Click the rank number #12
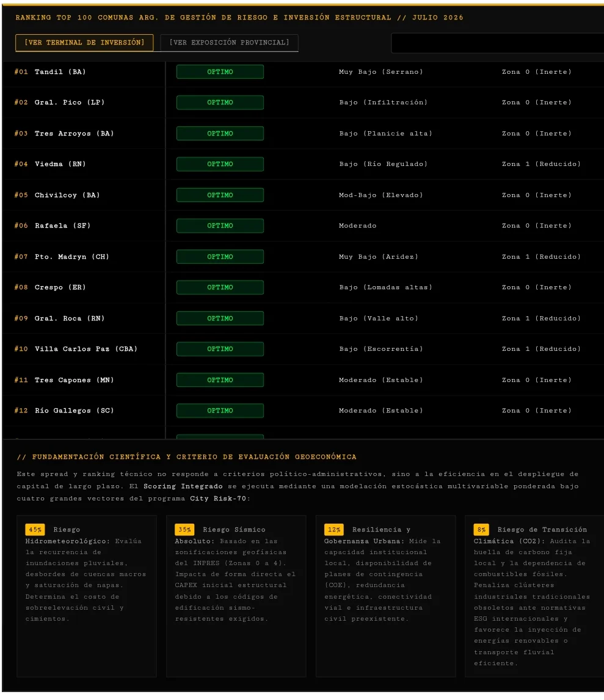The image size is (604, 700). 21,410
